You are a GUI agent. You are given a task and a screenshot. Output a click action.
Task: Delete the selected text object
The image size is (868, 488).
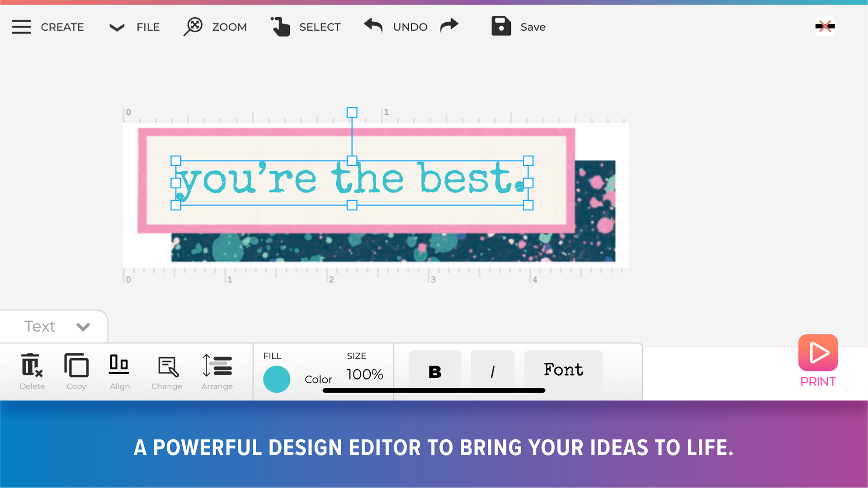tap(32, 372)
